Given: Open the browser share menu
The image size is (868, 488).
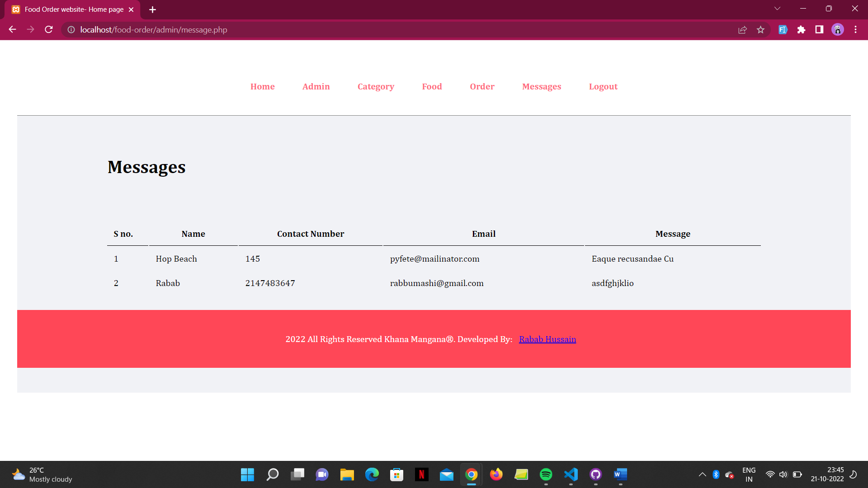Looking at the screenshot, I should tap(742, 30).
